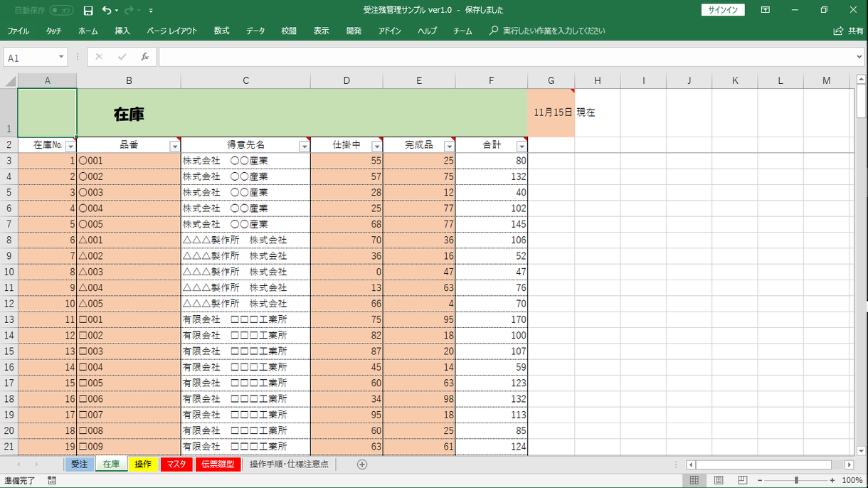The height and width of the screenshot is (488, 868).
Task: Switch to the 受注 sheet tab
Action: coord(79,465)
